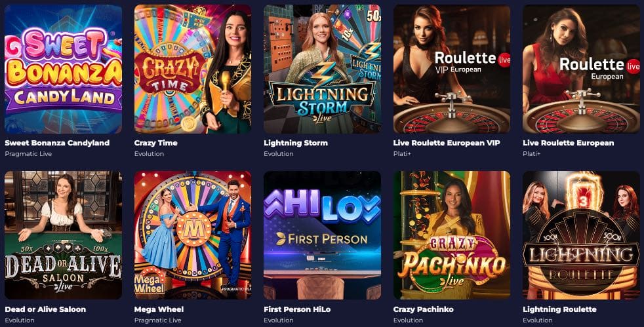Launch the Dead or Alive Saloon tile
The height and width of the screenshot is (327, 644).
63,235
